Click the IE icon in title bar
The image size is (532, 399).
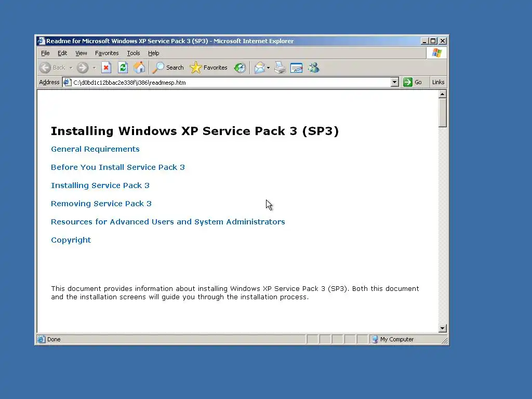(42, 41)
